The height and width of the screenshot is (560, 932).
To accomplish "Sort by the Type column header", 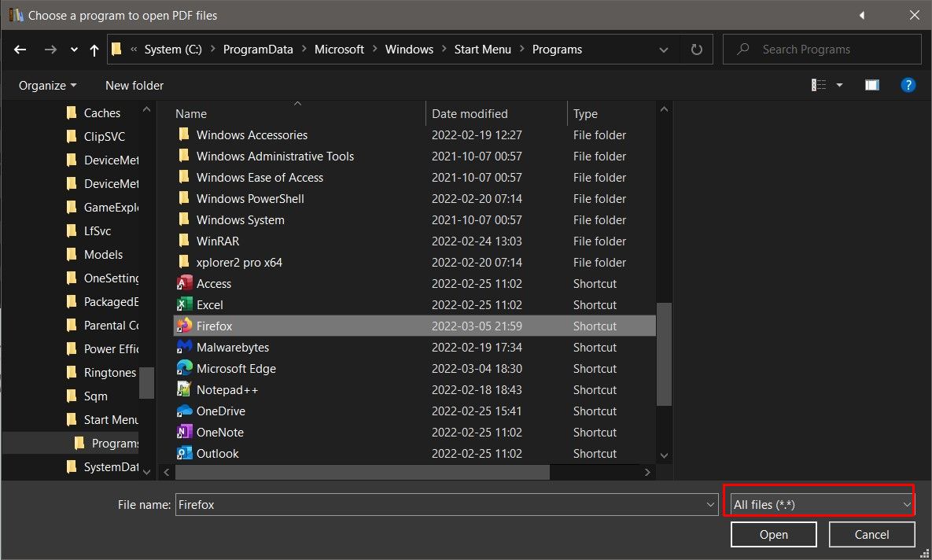I will pos(585,113).
